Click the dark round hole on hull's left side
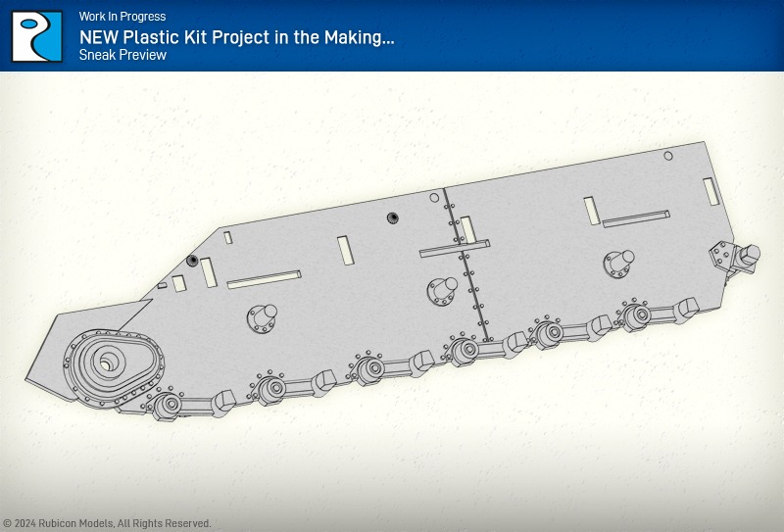Image resolution: width=784 pixels, height=532 pixels. coord(192,261)
